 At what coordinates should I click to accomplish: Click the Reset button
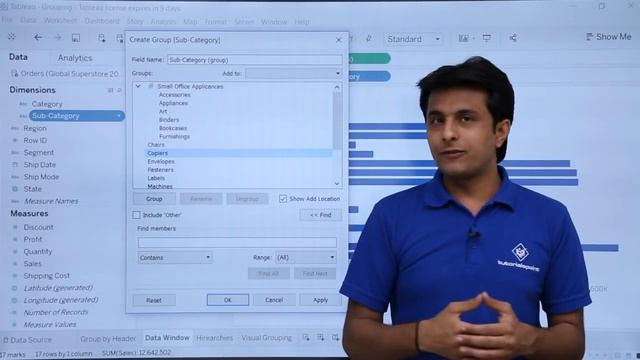pos(154,300)
